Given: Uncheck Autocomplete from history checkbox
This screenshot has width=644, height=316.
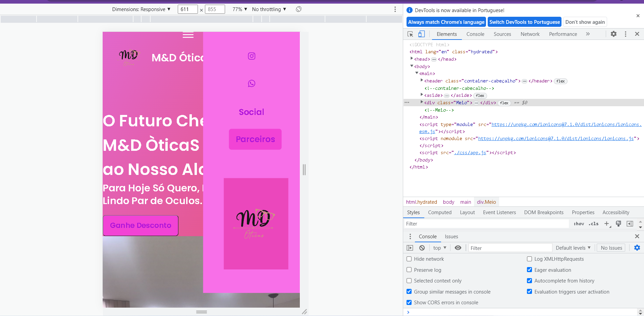Looking at the screenshot, I should click(x=530, y=280).
